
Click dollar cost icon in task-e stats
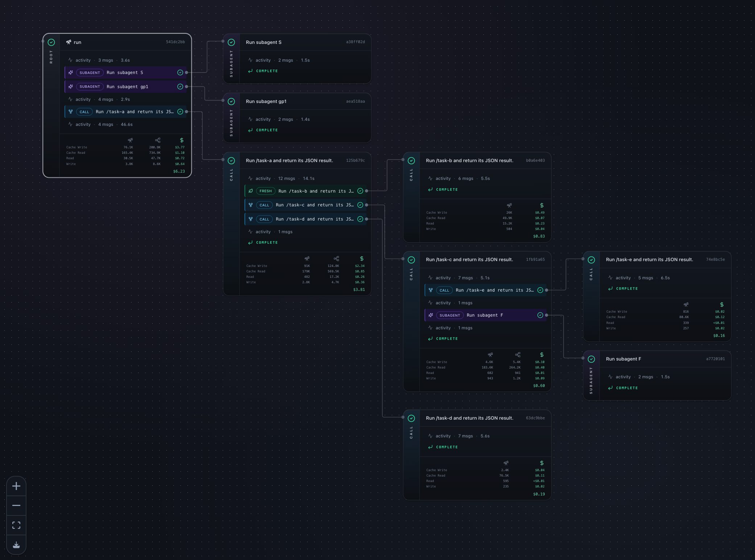(x=722, y=305)
